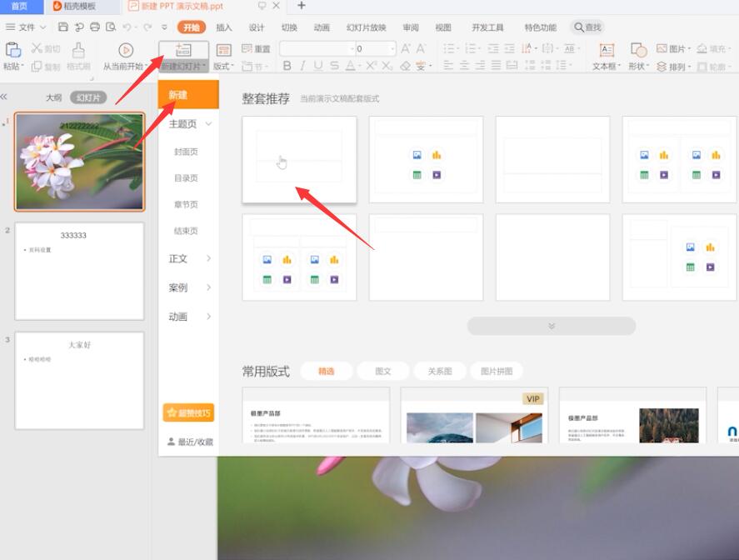Select 目录页 in the sidebar
This screenshot has width=739, height=560.
186,178
